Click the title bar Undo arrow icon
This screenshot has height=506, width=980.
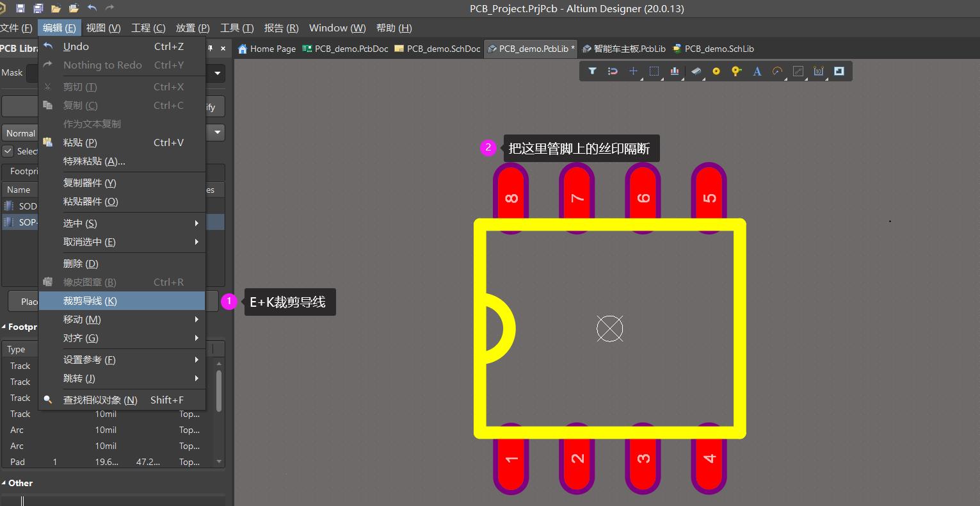pos(92,8)
